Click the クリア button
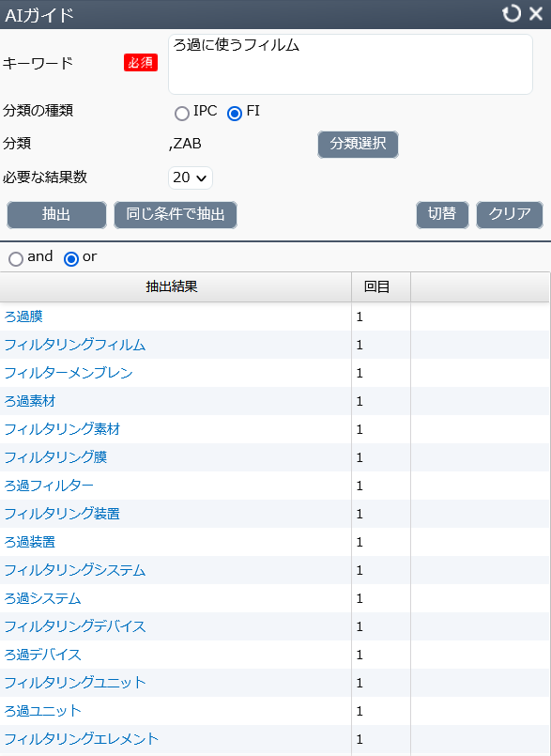 [510, 214]
